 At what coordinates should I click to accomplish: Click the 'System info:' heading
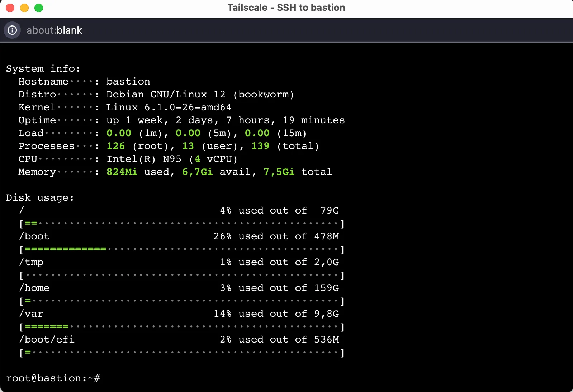pos(43,68)
